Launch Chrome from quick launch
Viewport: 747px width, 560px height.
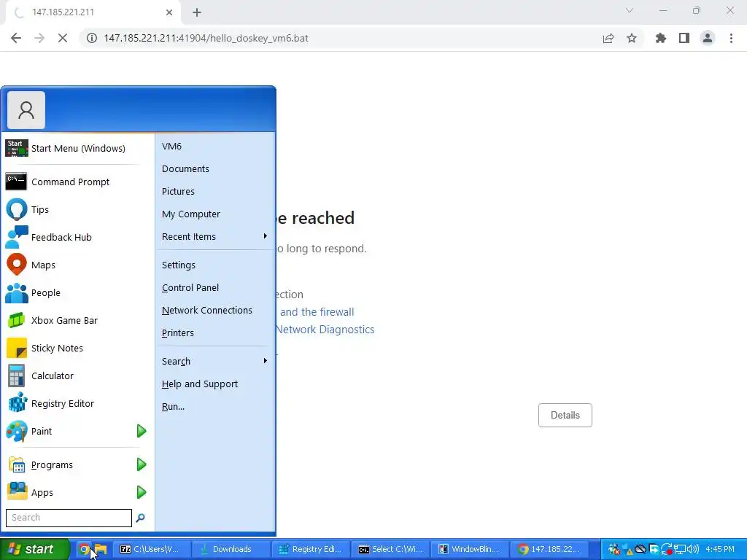[84, 549]
